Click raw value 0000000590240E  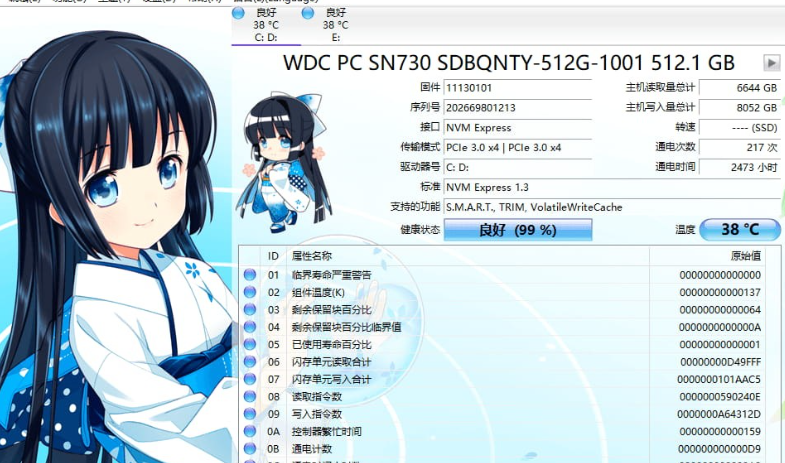point(720,397)
